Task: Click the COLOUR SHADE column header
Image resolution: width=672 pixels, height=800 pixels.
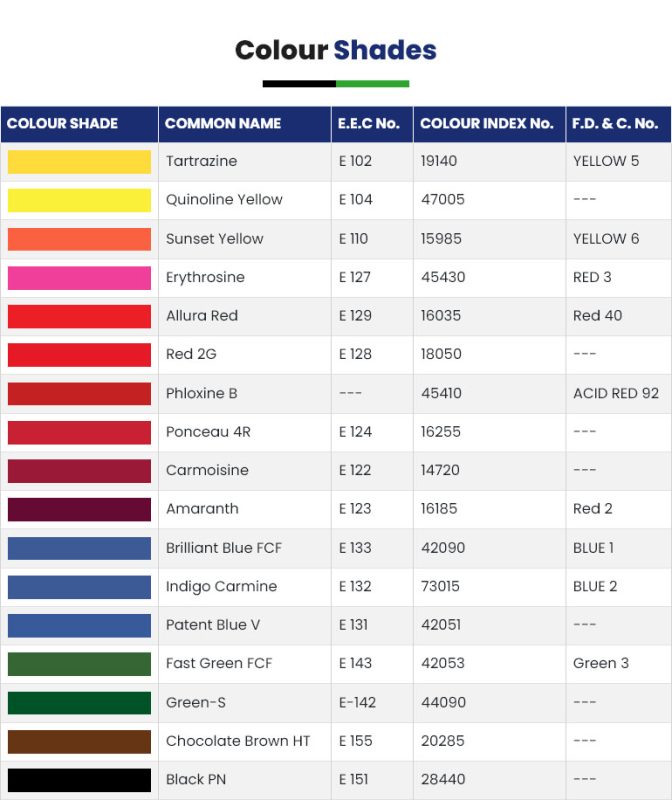Action: click(63, 124)
